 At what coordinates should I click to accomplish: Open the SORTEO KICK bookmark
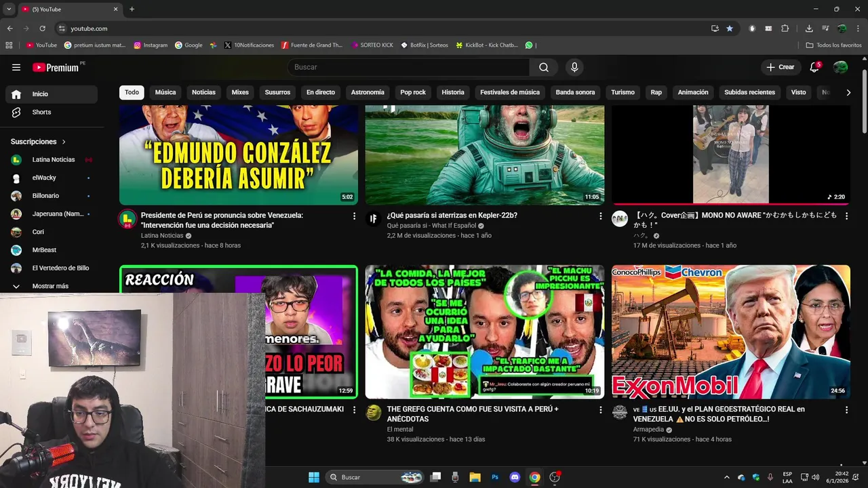click(372, 45)
